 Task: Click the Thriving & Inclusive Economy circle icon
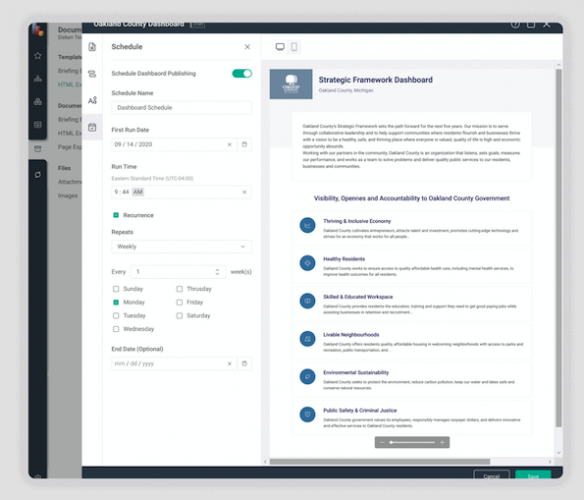pos(307,225)
